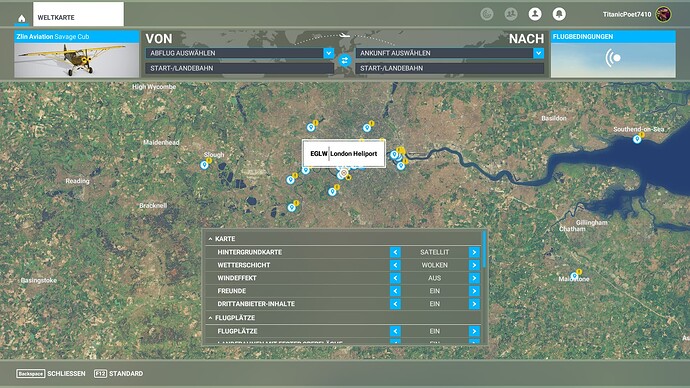
Task: Toggle Freunde setting with right arrow
Action: (474, 291)
